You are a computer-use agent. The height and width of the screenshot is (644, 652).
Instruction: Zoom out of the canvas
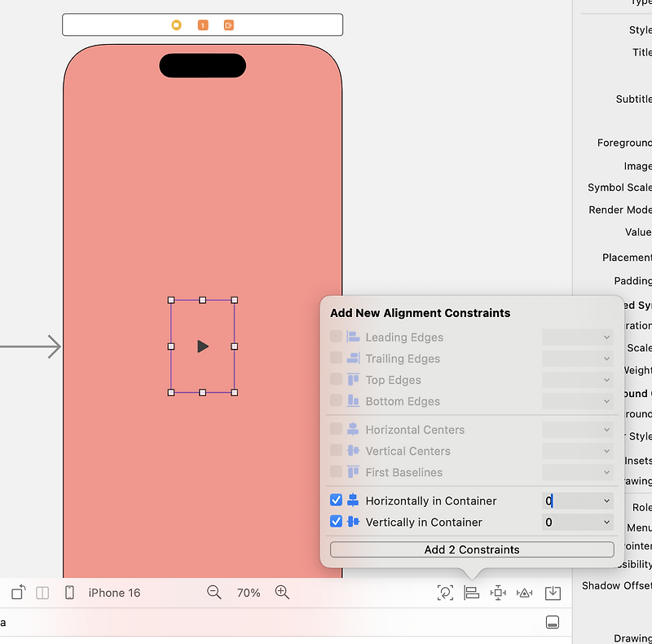tap(214, 593)
